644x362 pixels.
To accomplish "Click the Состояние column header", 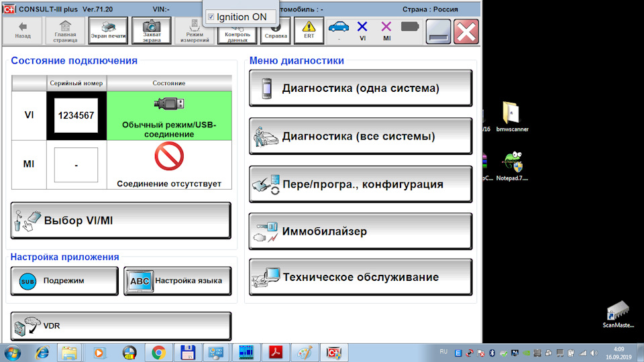I will point(169,83).
